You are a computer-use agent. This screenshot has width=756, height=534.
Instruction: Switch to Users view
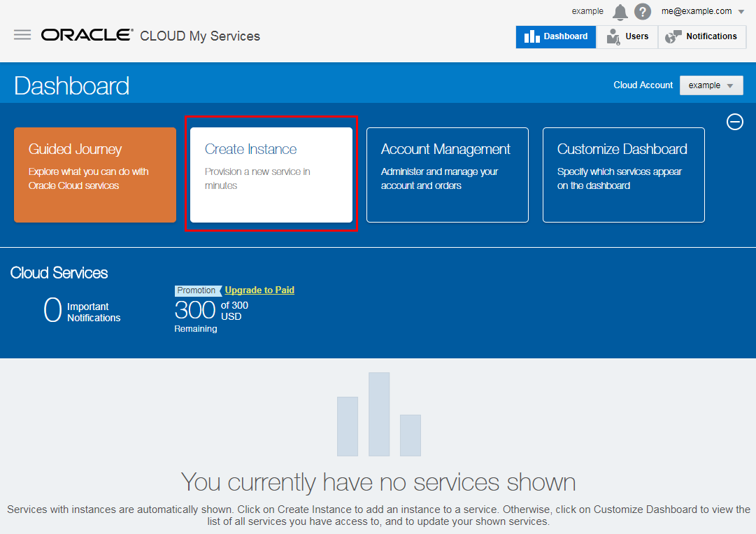(x=627, y=36)
